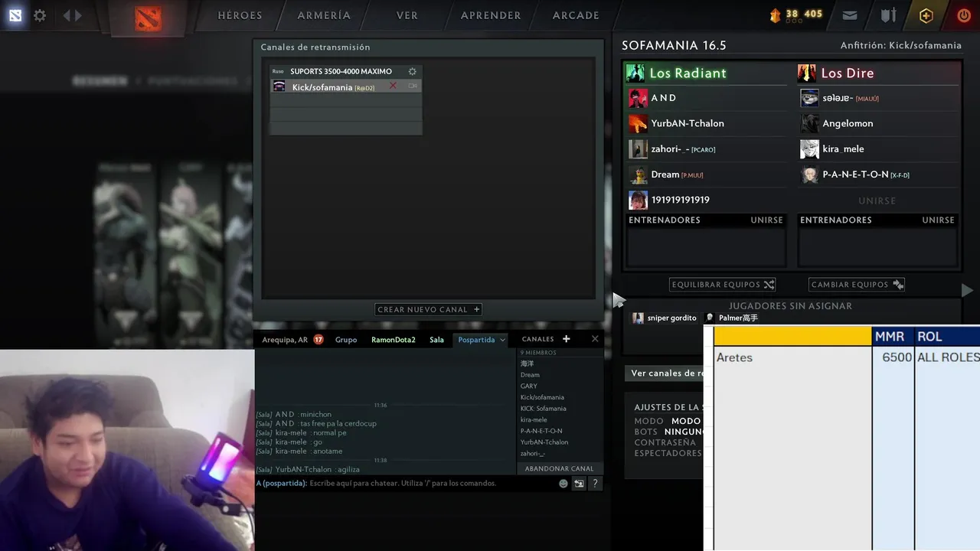This screenshot has height=551, width=980.
Task: Open the ARMERÍA menu
Action: click(x=324, y=15)
